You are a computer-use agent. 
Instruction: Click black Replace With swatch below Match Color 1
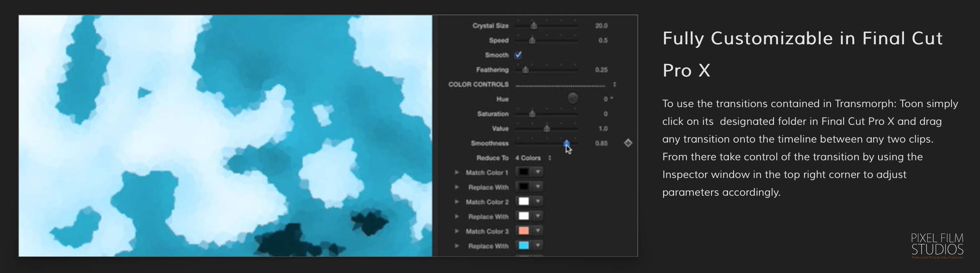[x=523, y=186]
